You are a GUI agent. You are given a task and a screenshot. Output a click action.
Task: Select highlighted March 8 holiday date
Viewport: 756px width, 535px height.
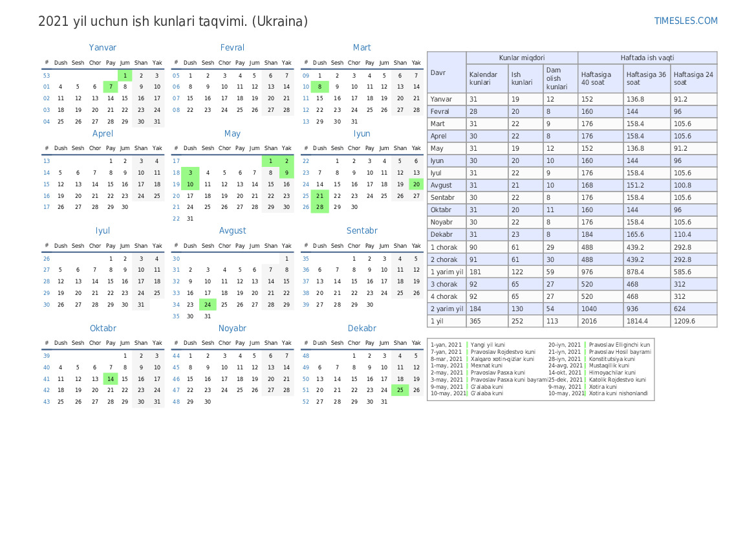319,87
